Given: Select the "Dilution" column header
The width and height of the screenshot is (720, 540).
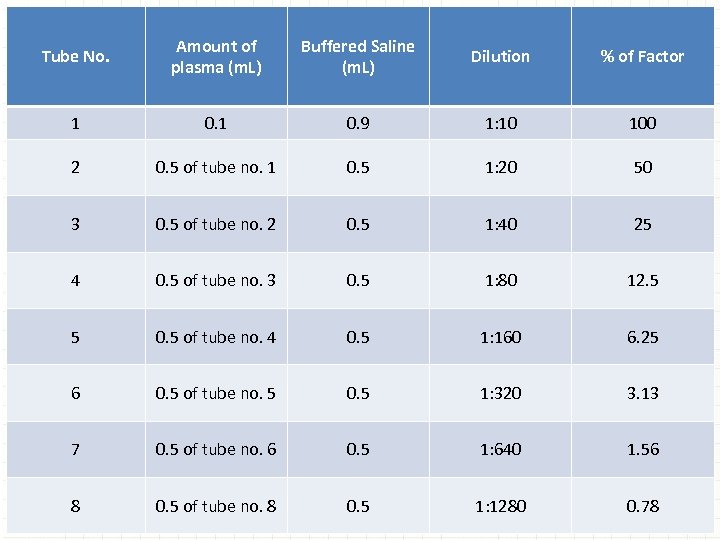Looking at the screenshot, I should [500, 57].
